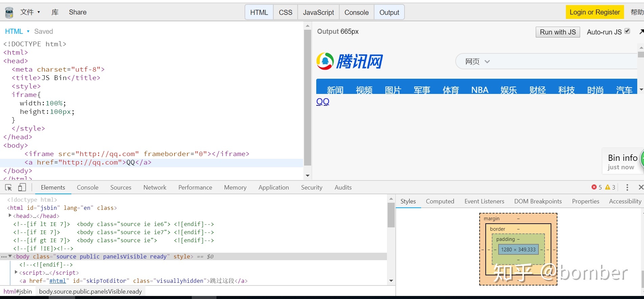
Task: Click the editor scrollbar up arrow
Action: click(307, 26)
